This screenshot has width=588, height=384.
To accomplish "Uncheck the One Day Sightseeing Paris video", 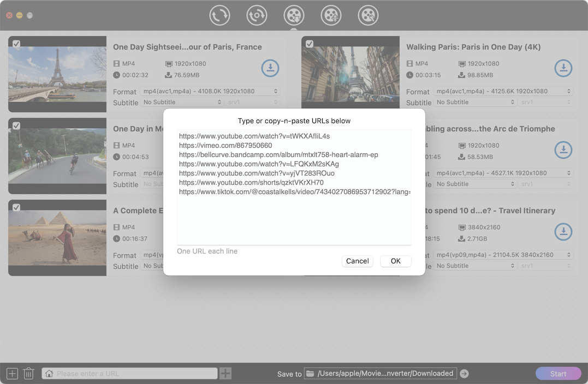I will point(16,44).
